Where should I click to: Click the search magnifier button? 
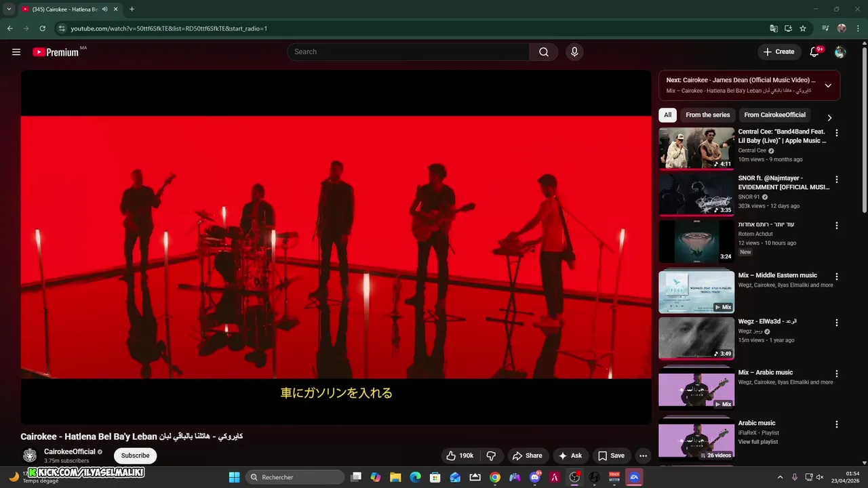pyautogui.click(x=544, y=52)
